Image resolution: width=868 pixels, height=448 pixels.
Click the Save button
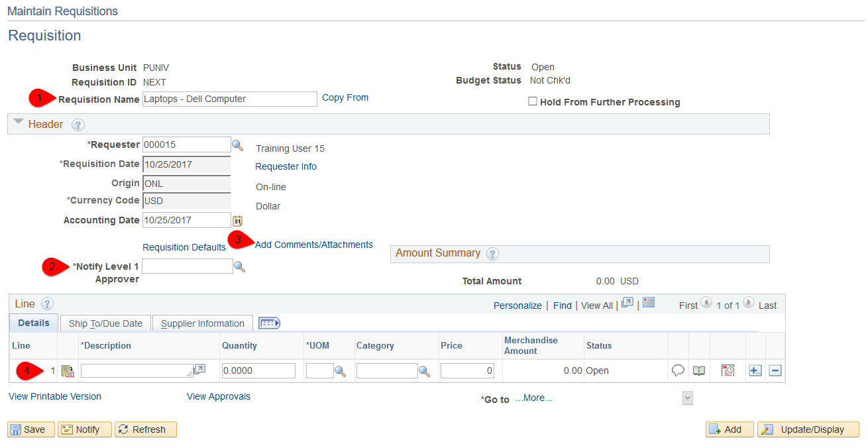pos(28,429)
